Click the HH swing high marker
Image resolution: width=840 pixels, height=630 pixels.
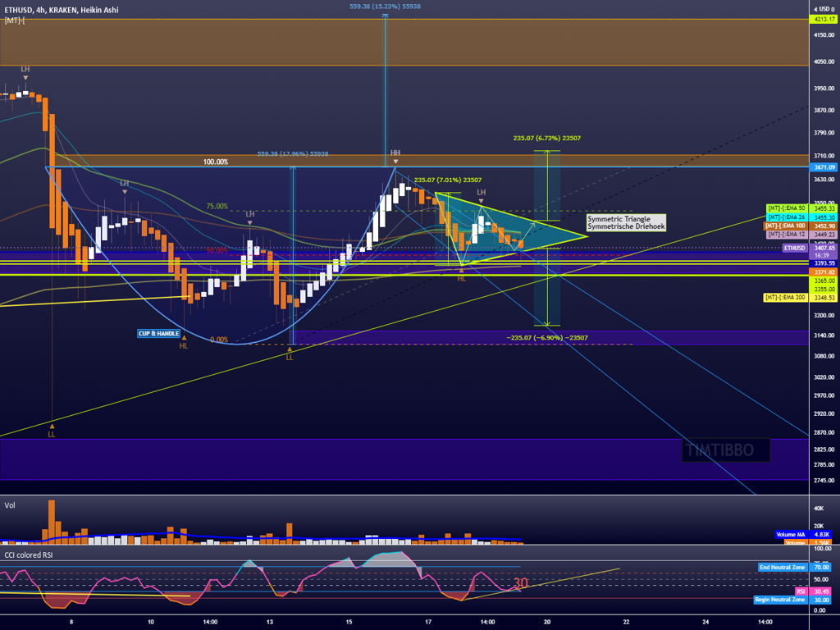395,153
